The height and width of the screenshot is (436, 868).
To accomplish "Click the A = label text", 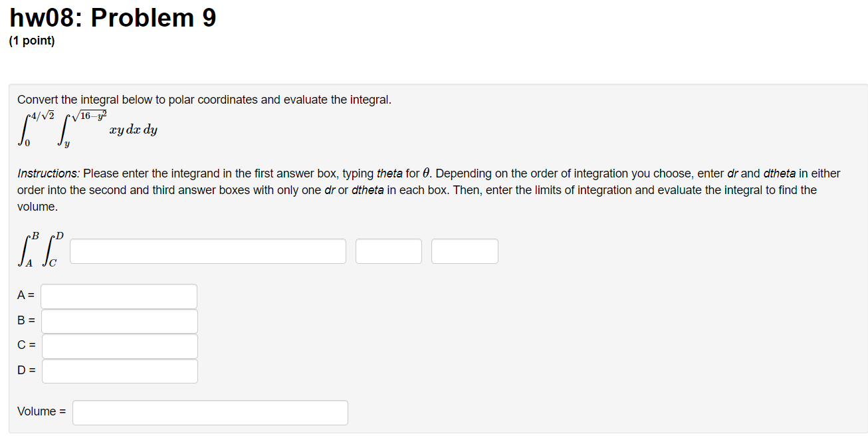I will point(23,294).
